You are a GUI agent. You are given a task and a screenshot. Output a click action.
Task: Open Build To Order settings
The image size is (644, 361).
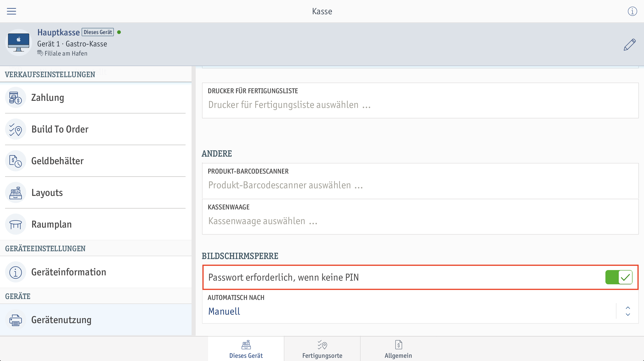96,129
